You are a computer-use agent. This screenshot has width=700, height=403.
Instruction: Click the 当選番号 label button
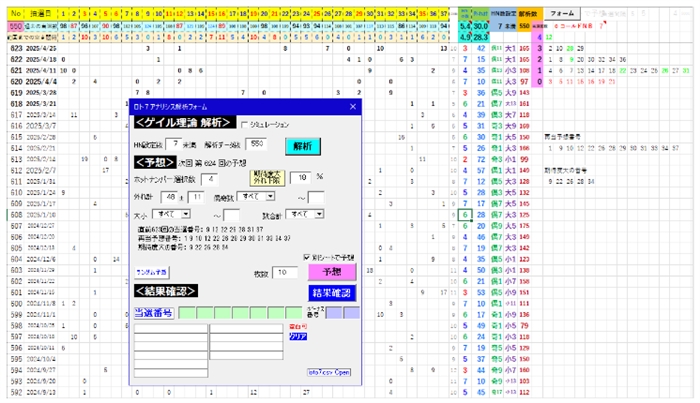point(153,313)
